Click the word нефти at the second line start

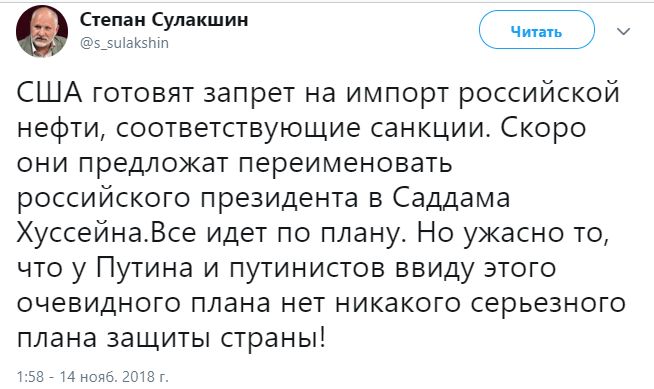[61, 128]
